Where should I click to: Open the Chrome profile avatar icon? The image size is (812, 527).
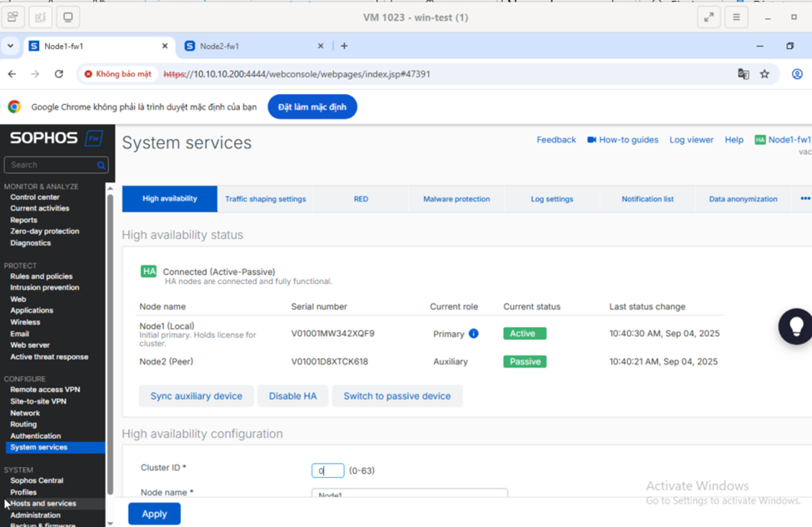796,74
